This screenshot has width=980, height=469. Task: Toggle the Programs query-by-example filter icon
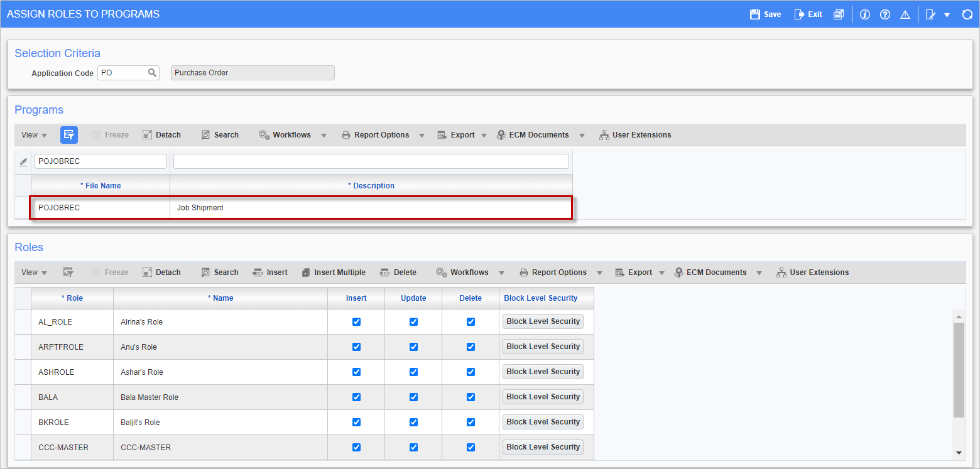point(69,134)
